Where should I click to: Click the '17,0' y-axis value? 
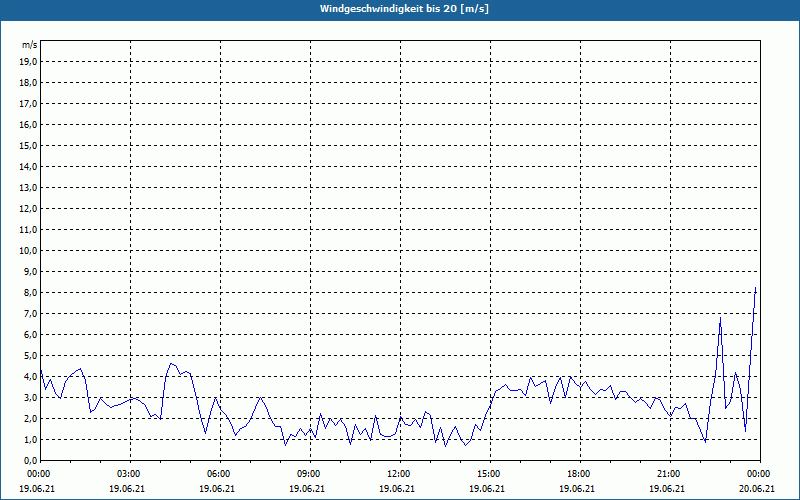(x=29, y=104)
